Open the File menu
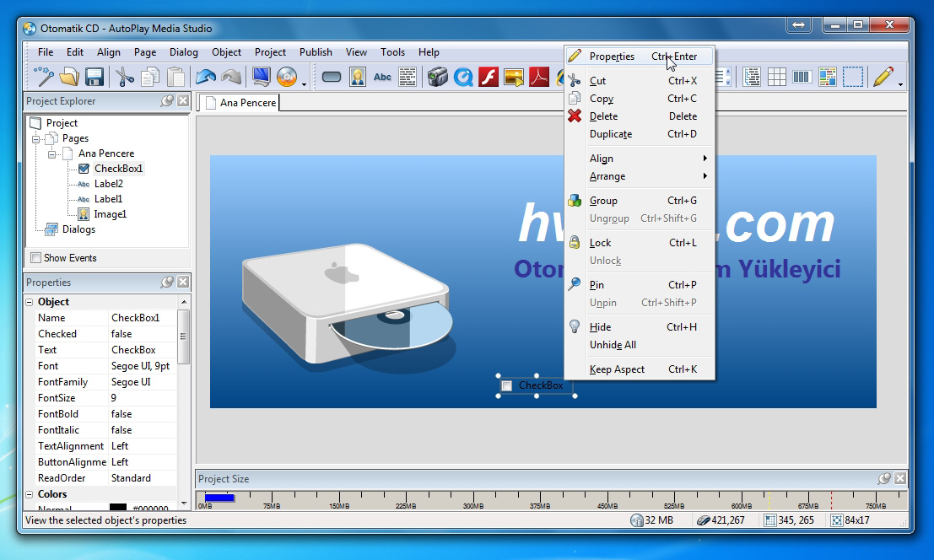Viewport: 934px width, 560px height. pyautogui.click(x=46, y=52)
